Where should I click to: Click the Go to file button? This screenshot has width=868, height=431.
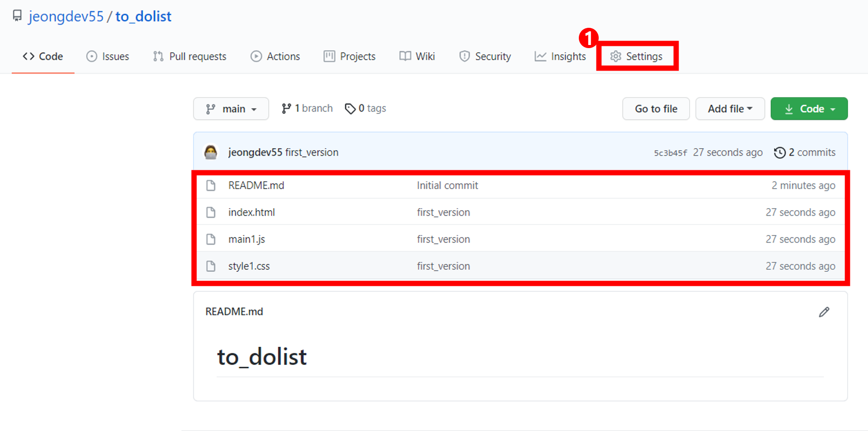tap(656, 109)
